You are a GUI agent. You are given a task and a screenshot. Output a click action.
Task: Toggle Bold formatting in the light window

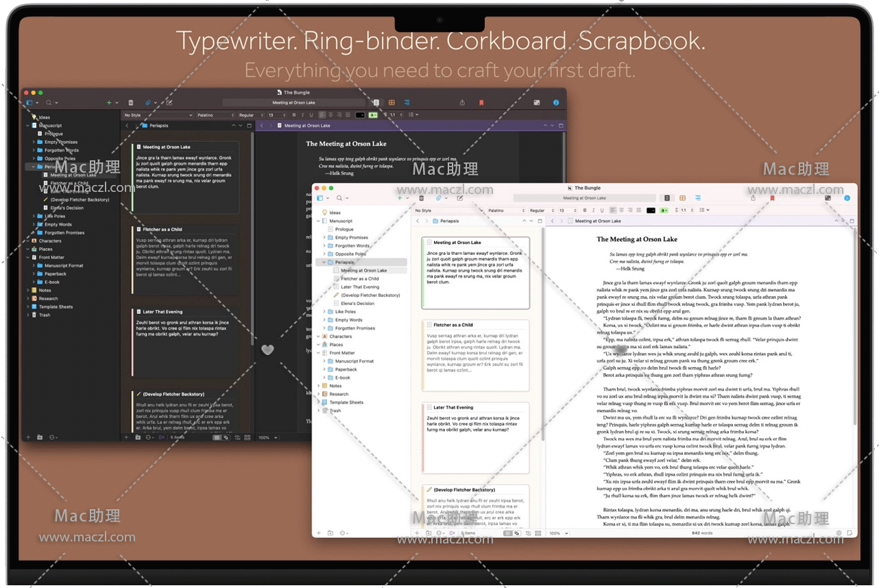pyautogui.click(x=585, y=210)
